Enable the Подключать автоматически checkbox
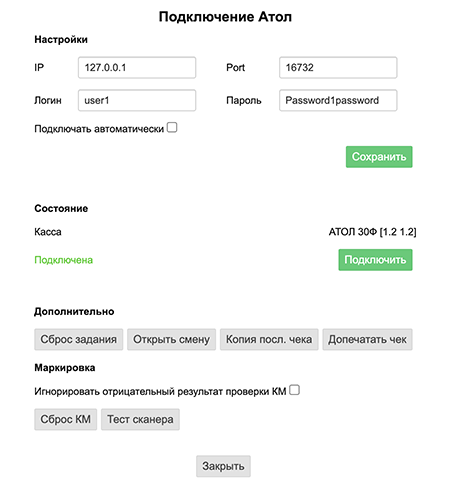 pyautogui.click(x=172, y=127)
